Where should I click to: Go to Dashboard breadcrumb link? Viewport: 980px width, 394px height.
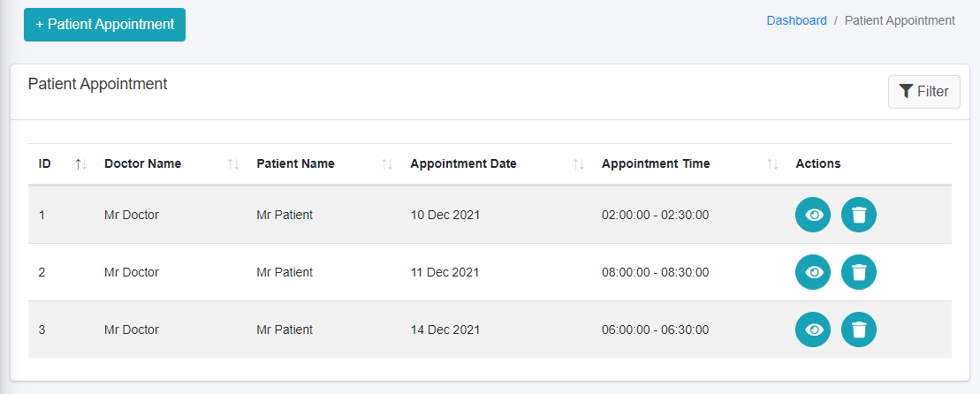[796, 20]
